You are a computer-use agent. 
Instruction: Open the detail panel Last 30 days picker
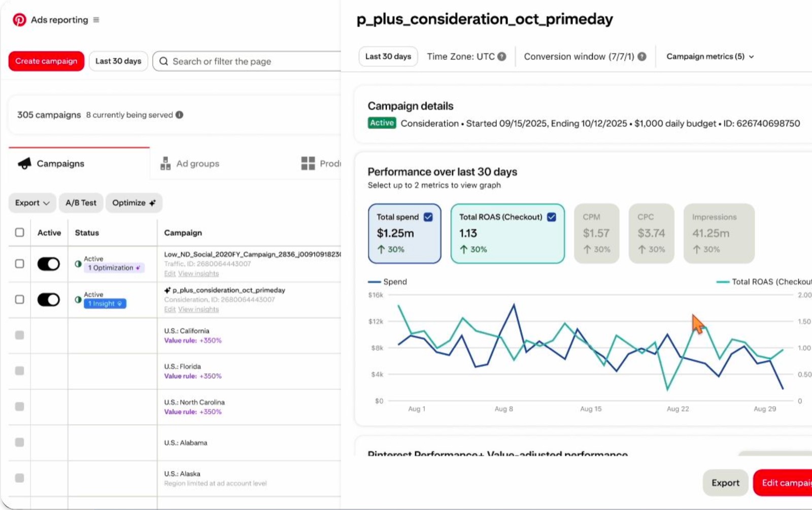[388, 56]
